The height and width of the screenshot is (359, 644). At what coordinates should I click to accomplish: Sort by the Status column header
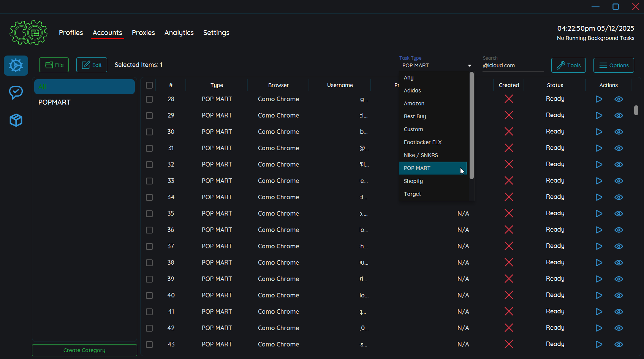555,85
